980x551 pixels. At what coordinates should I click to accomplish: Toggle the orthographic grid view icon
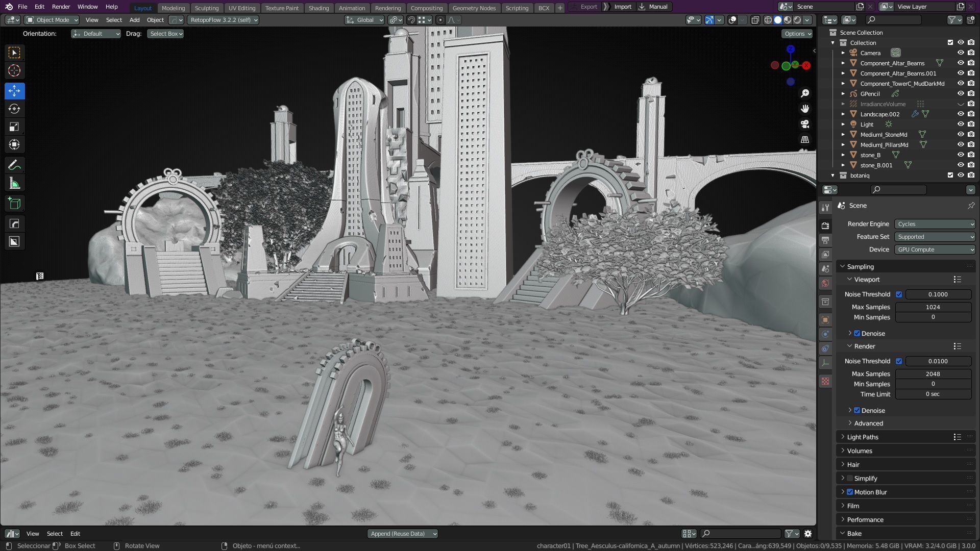(805, 140)
